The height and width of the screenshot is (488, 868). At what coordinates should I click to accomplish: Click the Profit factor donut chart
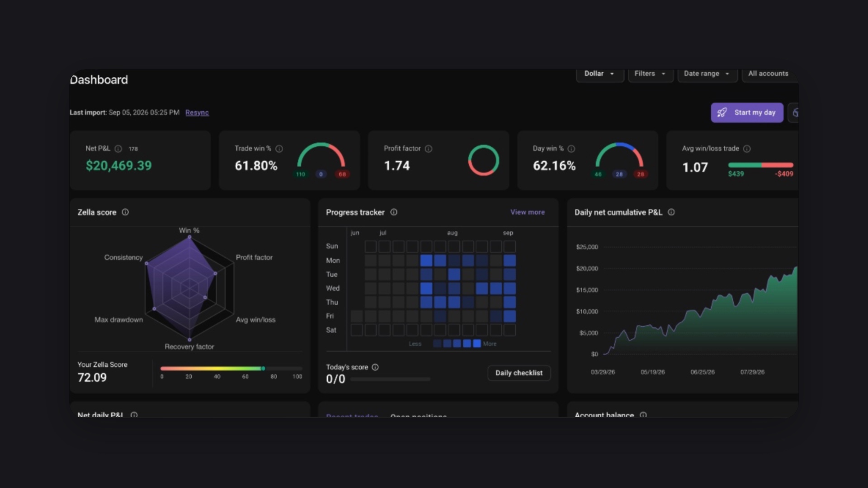[x=483, y=160]
